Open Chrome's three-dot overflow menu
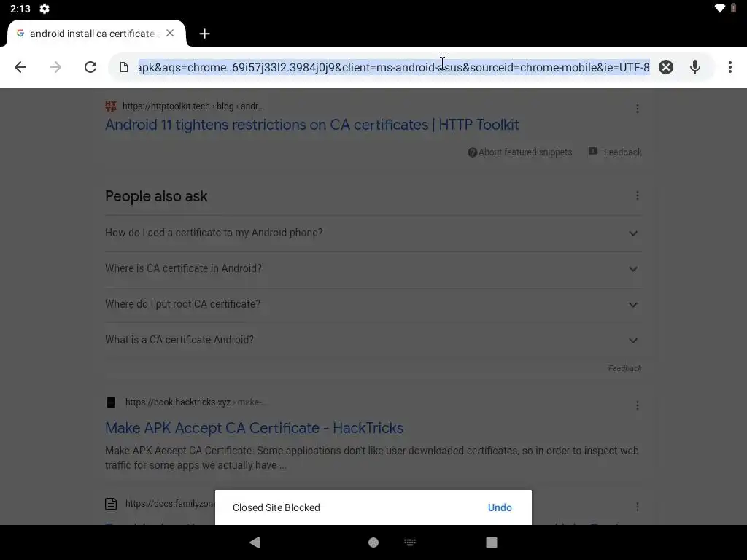The height and width of the screenshot is (560, 747). (729, 67)
